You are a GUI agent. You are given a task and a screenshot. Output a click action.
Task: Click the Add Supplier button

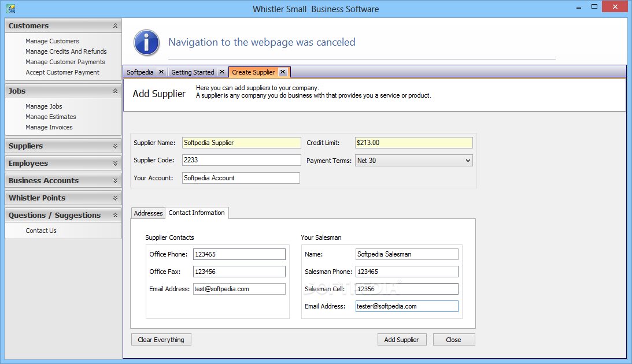click(x=401, y=339)
